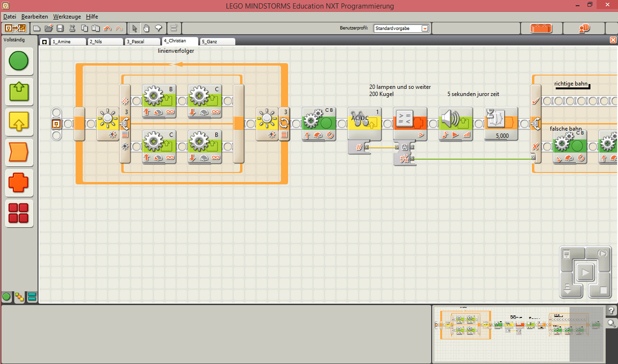Switch to the 1_Amine program tab
618x364 pixels.
click(x=68, y=42)
